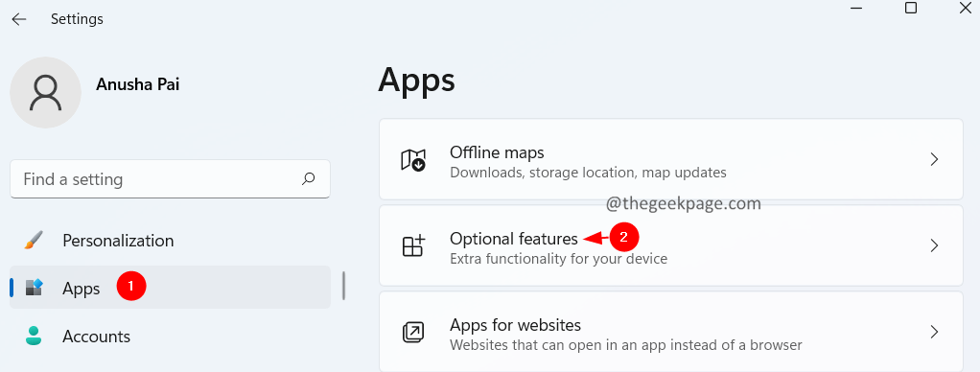The height and width of the screenshot is (372, 980).
Task: Click the user profile avatar
Action: pyautogui.click(x=46, y=93)
